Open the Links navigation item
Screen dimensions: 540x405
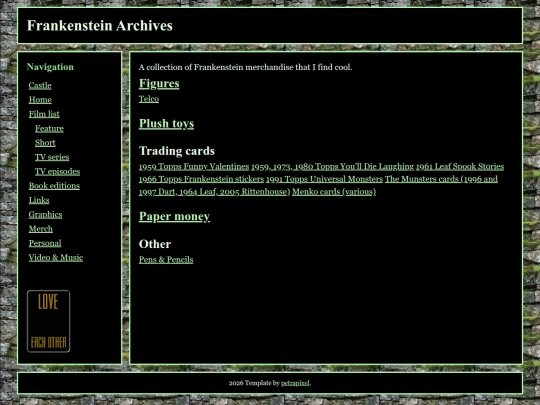point(39,200)
